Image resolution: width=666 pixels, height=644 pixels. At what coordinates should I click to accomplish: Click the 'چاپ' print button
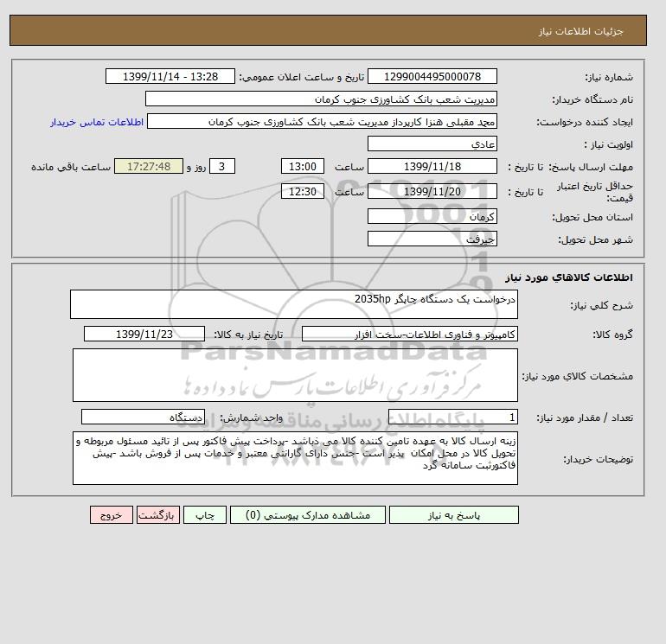pyautogui.click(x=205, y=515)
